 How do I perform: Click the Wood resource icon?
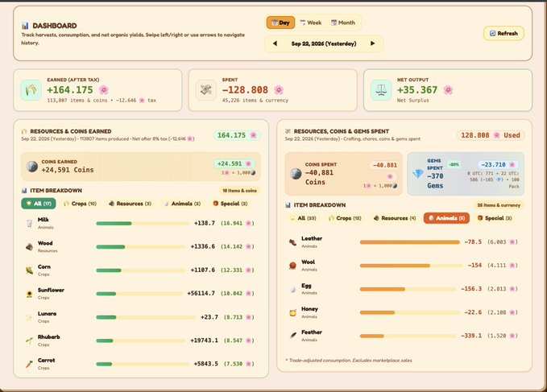29,246
